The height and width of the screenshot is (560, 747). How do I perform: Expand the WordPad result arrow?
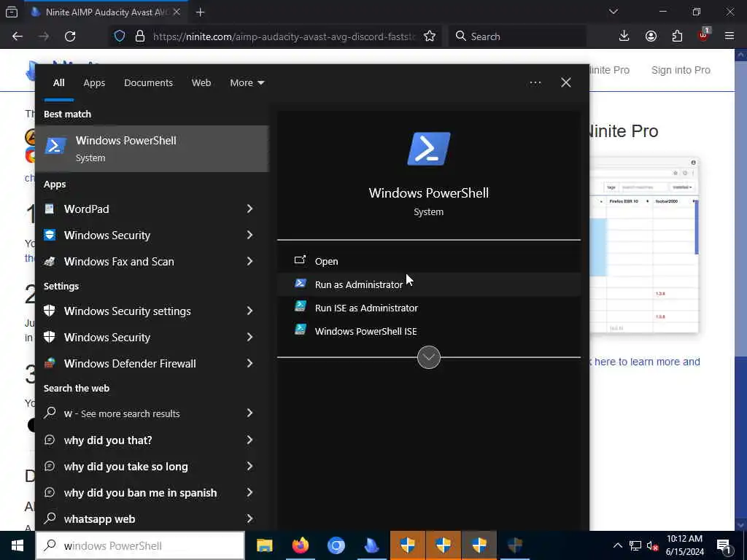point(249,209)
